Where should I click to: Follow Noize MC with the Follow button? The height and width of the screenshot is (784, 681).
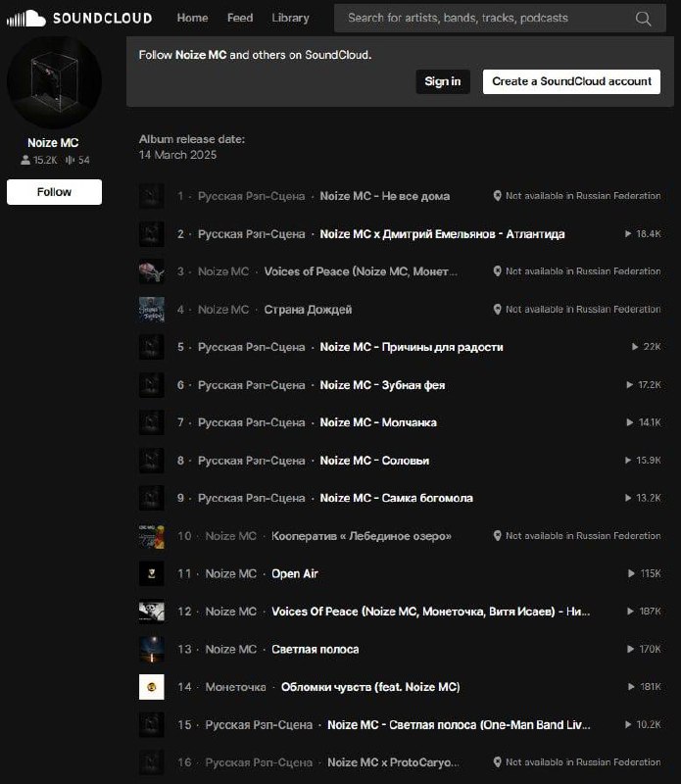(x=54, y=192)
